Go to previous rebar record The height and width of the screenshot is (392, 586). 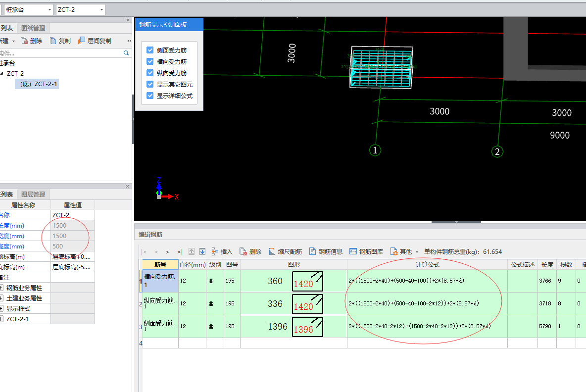tap(156, 252)
